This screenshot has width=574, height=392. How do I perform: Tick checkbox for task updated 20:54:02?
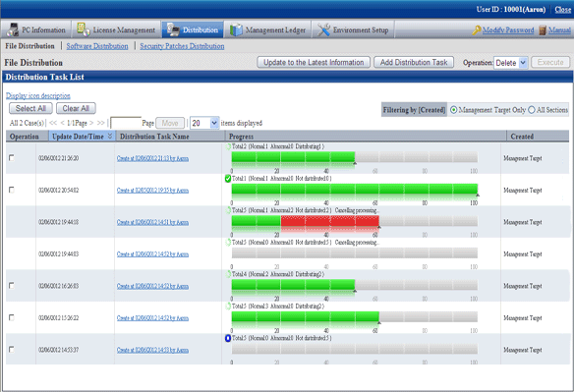[12, 190]
